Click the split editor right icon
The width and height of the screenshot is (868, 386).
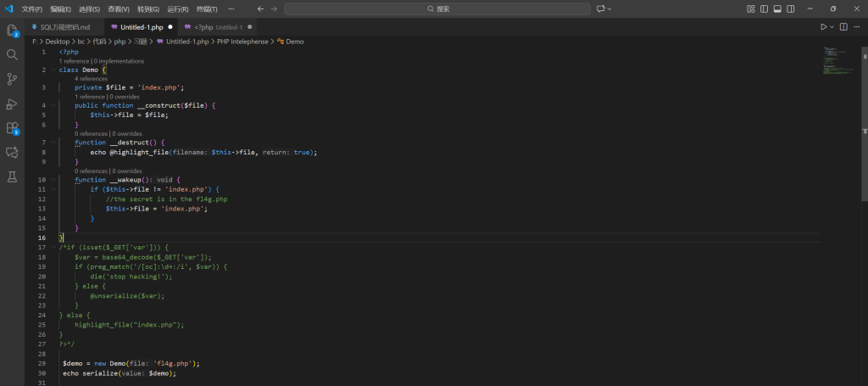click(843, 27)
